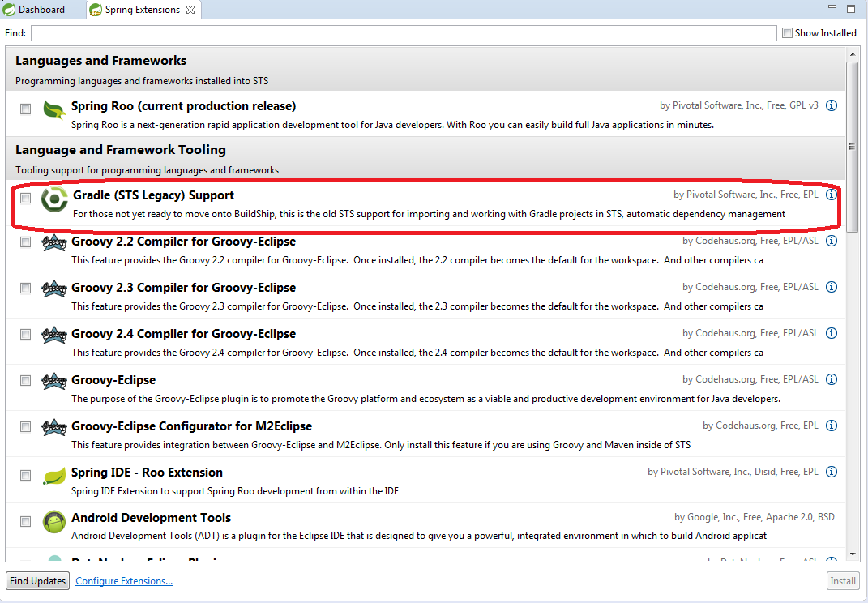The height and width of the screenshot is (603, 868).
Task: Click the Groovy 2.4 Compiler logo icon
Action: click(x=54, y=335)
